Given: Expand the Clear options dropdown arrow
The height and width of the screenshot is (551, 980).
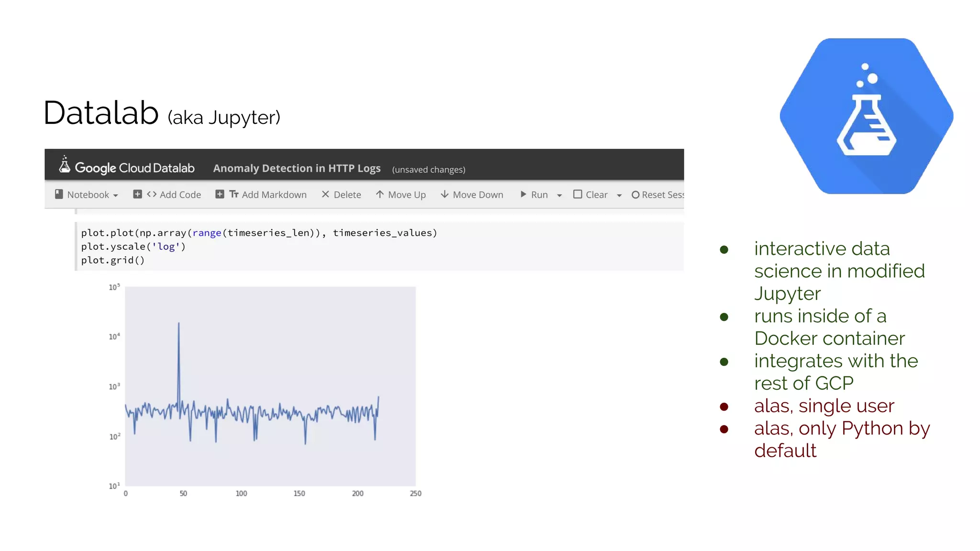Looking at the screenshot, I should coord(619,196).
